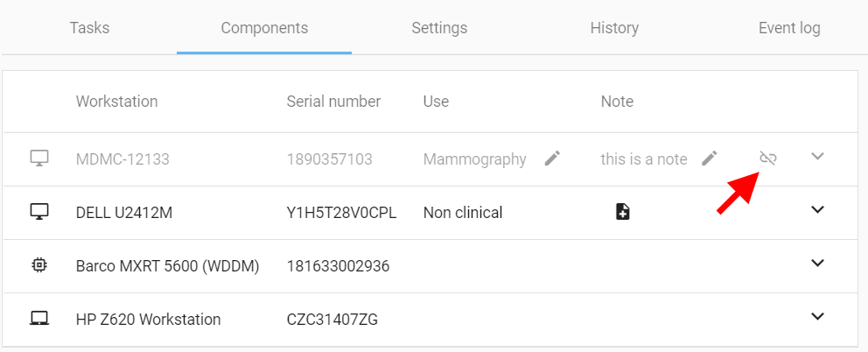Expand the DELL U2412M row details
Viewport: 868px width, 352px height.
817,209
